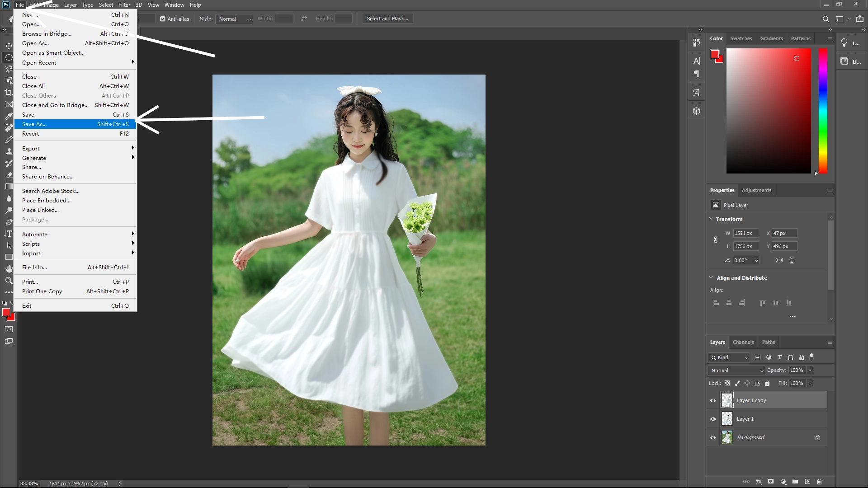Choose the Eyedropper tool
Viewport: 868px width, 488px height.
tap(9, 115)
